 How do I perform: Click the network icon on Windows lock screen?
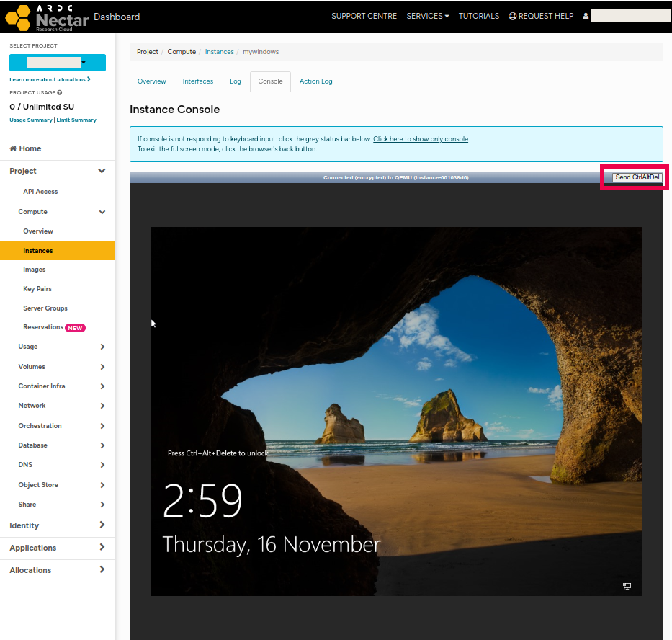[627, 586]
